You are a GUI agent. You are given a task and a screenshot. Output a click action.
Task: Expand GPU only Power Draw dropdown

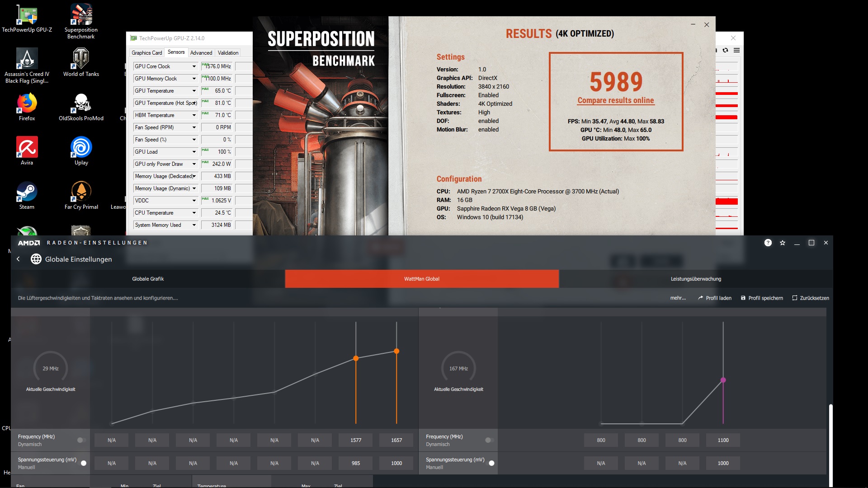coord(194,164)
